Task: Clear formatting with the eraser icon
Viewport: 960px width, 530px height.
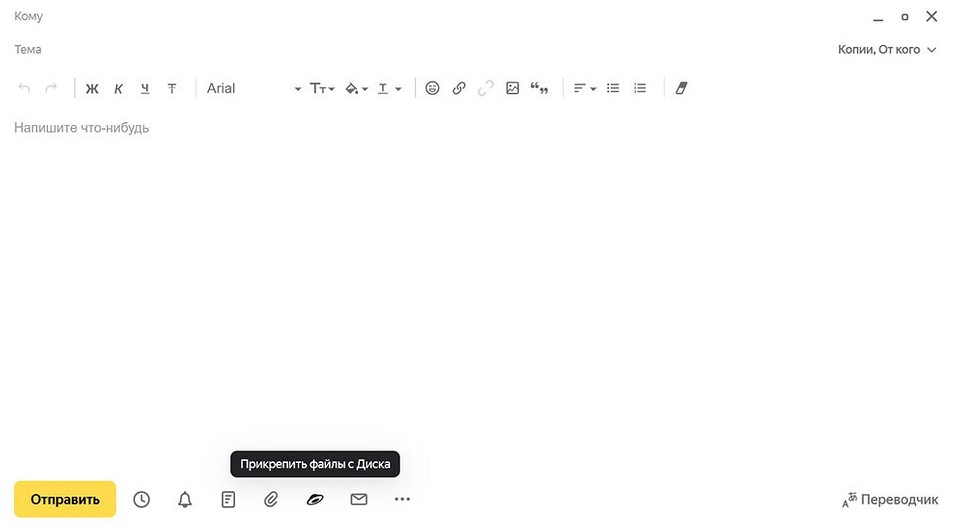Action: point(681,88)
